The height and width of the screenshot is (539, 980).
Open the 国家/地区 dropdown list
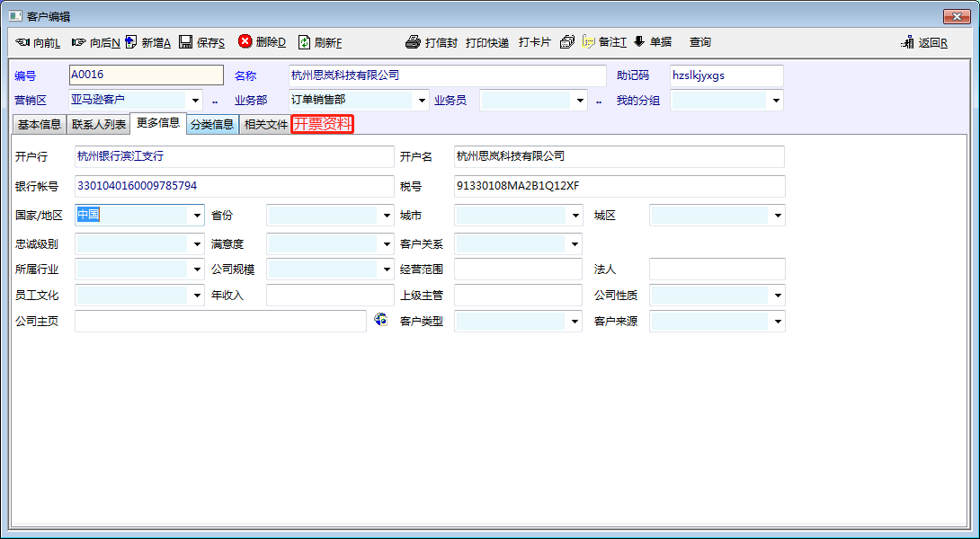pyautogui.click(x=197, y=216)
